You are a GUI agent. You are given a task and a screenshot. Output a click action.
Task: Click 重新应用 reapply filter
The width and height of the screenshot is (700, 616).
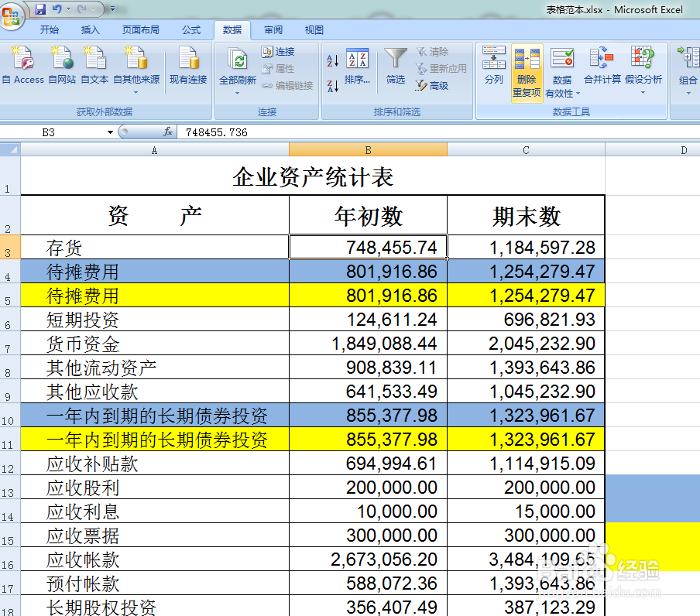(x=441, y=69)
